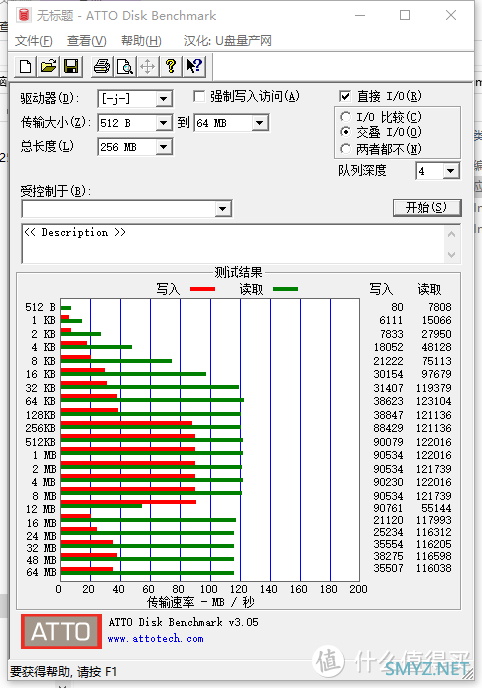Maximize the ATTO Disk Benchmark window
This screenshot has width=482, height=688.
(x=405, y=15)
